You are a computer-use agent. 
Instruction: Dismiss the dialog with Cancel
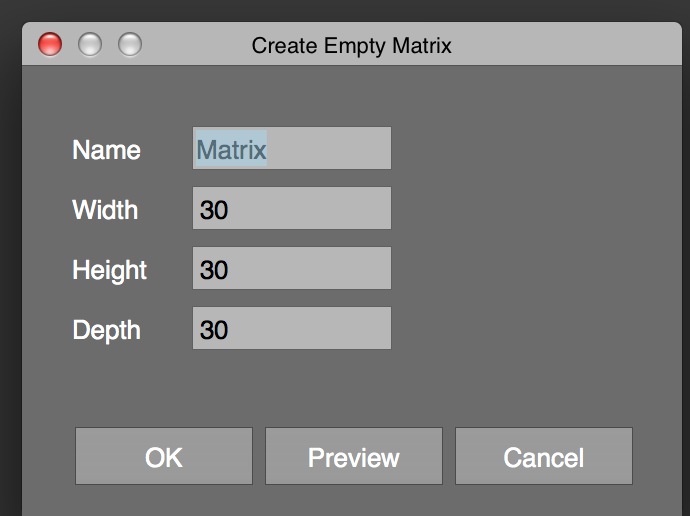click(544, 456)
